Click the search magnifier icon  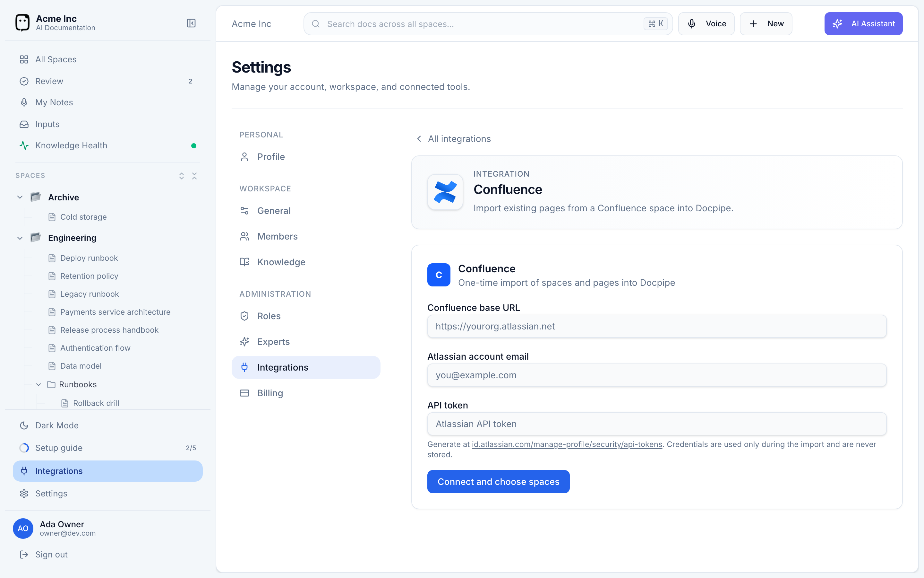316,24
